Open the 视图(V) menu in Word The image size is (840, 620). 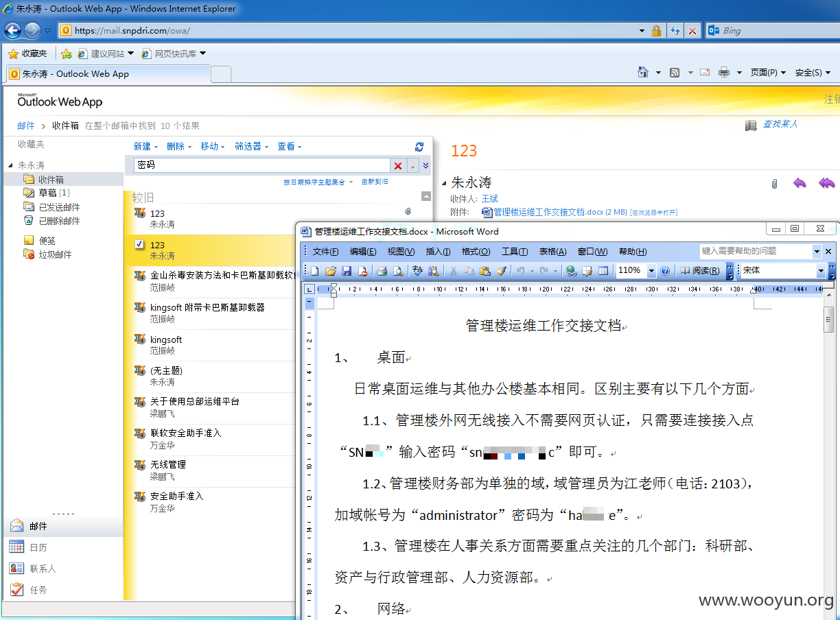[x=401, y=252]
